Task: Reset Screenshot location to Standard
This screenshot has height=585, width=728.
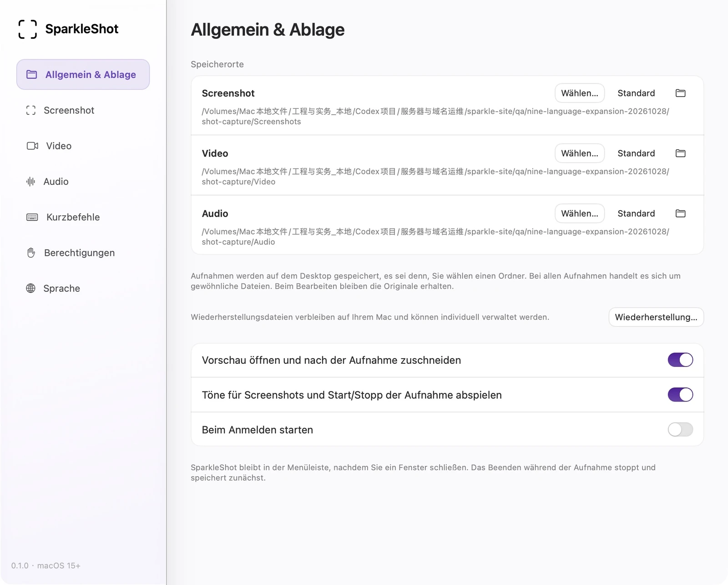Action: pos(636,93)
